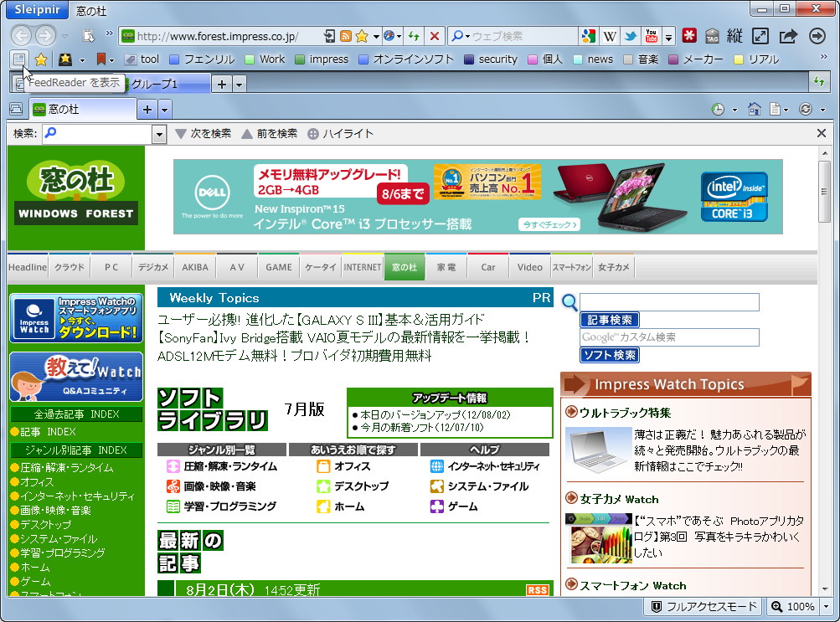
Task: Click inside the 記事検索 input field
Action: pos(670,302)
